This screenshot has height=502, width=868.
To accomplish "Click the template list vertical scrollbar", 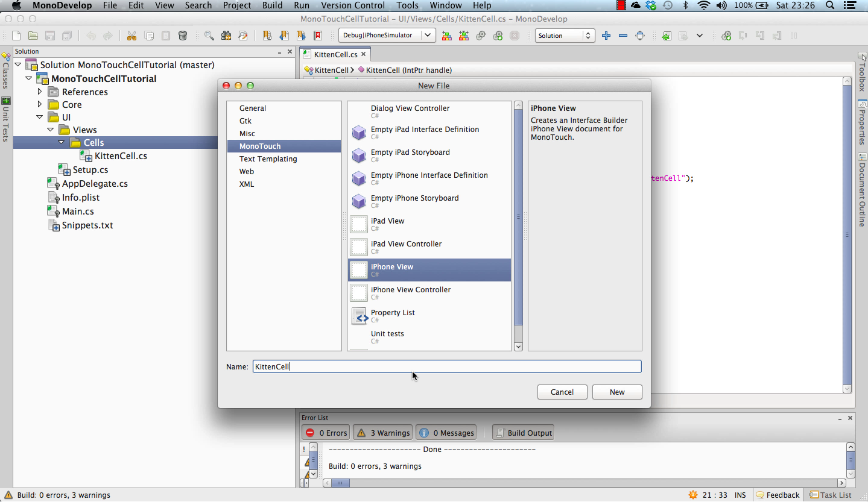I will pyautogui.click(x=518, y=226).
